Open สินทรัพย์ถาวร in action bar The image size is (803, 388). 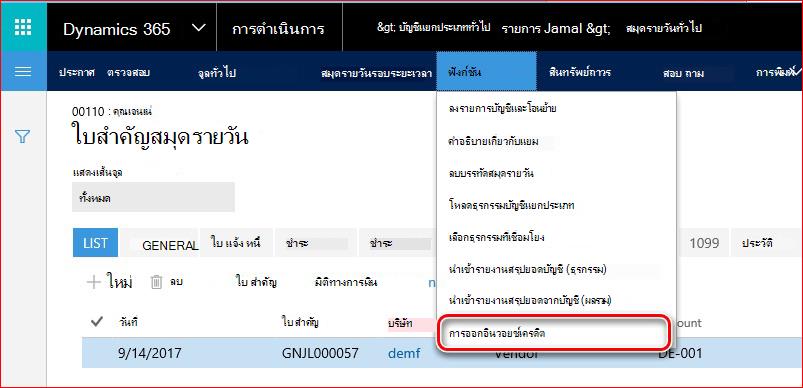tap(579, 72)
